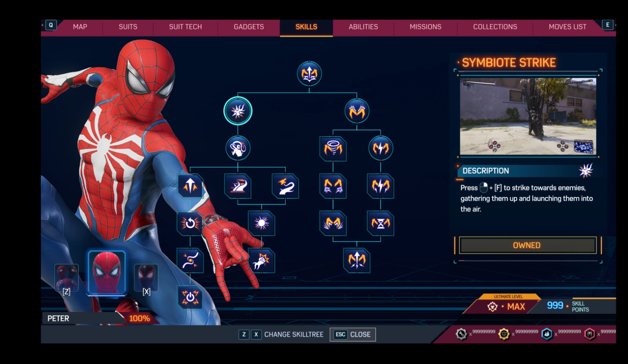Select the hourglass claws skill node

tap(380, 223)
